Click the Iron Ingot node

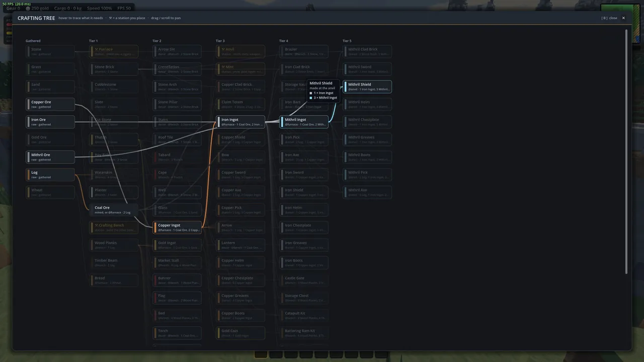(240, 122)
